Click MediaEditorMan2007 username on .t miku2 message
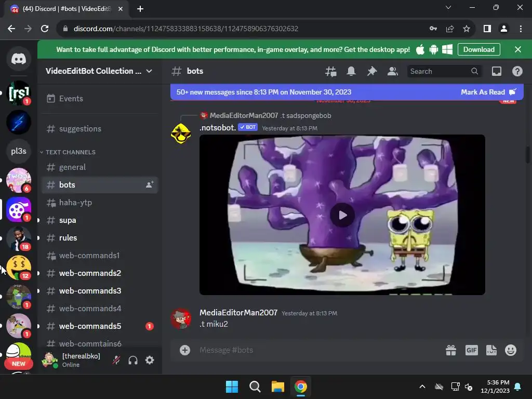This screenshot has height=399, width=532. (x=238, y=312)
